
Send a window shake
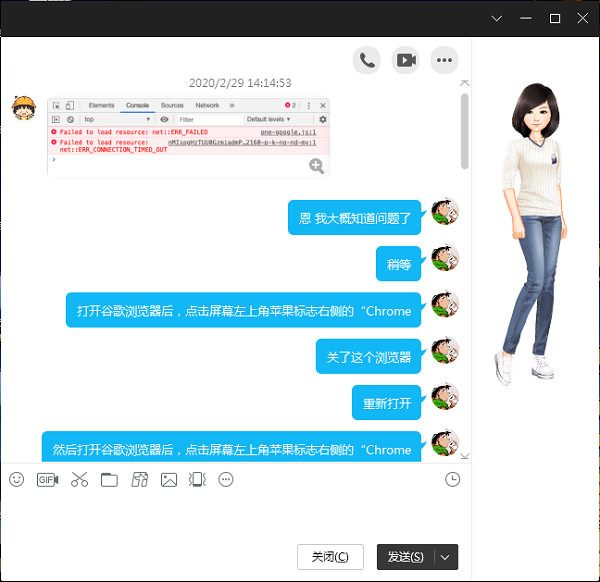point(197,479)
